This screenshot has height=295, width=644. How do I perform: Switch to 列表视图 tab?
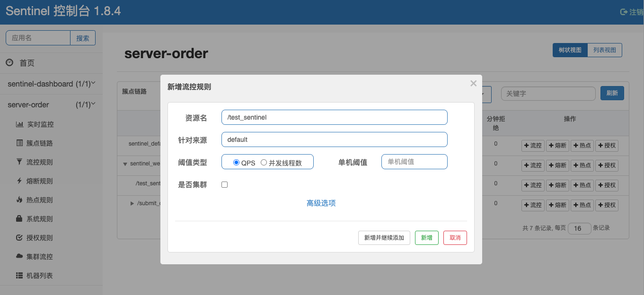(x=605, y=50)
